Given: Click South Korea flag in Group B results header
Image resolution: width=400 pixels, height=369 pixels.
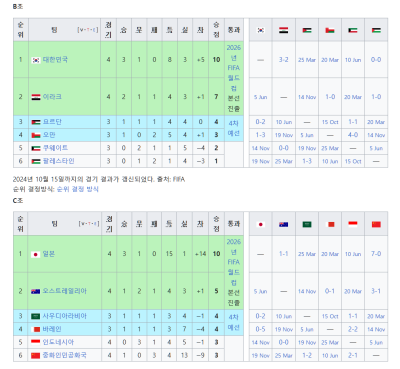Looking at the screenshot, I should (261, 30).
